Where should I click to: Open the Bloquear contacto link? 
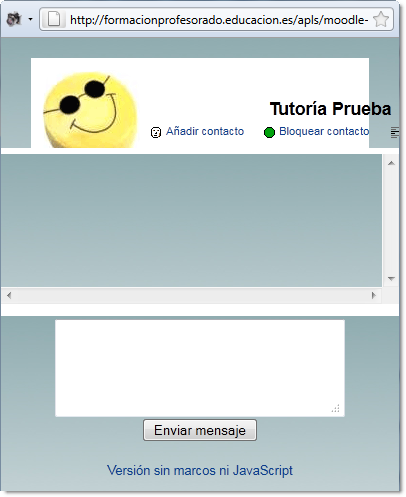324,131
